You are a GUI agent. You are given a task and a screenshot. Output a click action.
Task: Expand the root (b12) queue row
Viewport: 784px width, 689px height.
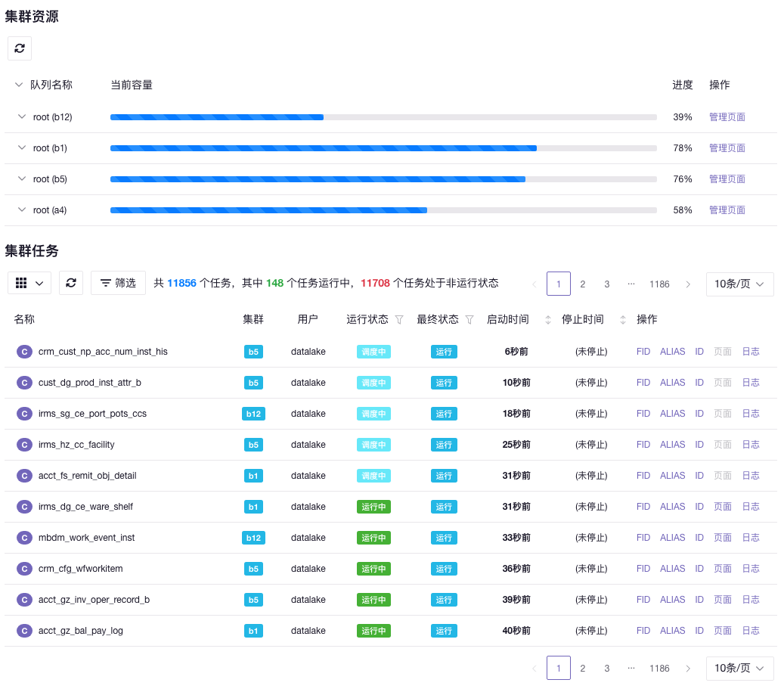point(21,117)
